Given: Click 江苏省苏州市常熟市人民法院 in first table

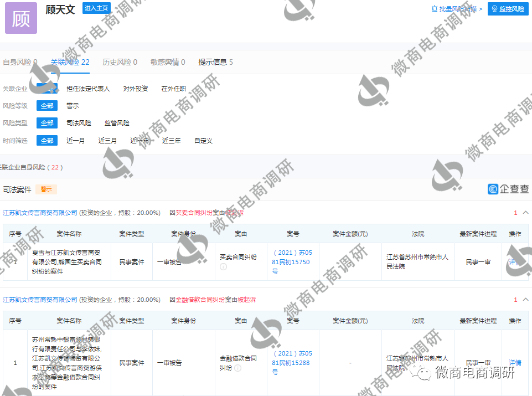Looking at the screenshot, I should click(x=417, y=262).
